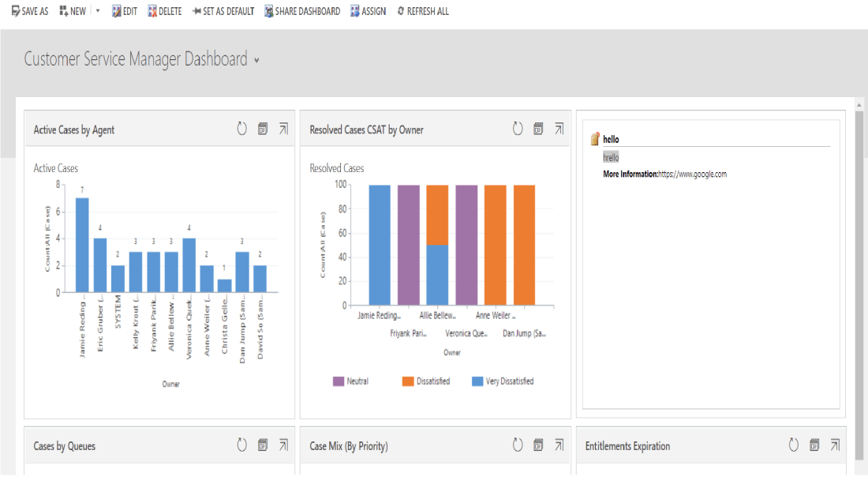
Task: Click SAVE AS in the command bar
Action: 30,12
